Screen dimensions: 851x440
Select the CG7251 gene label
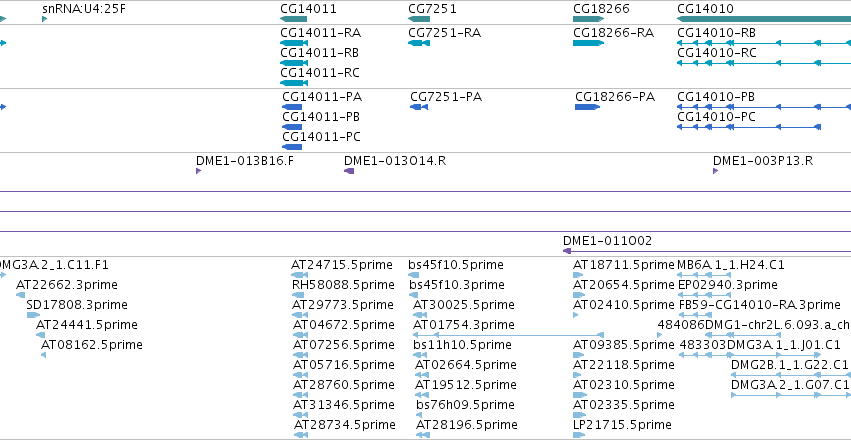pyautogui.click(x=432, y=9)
